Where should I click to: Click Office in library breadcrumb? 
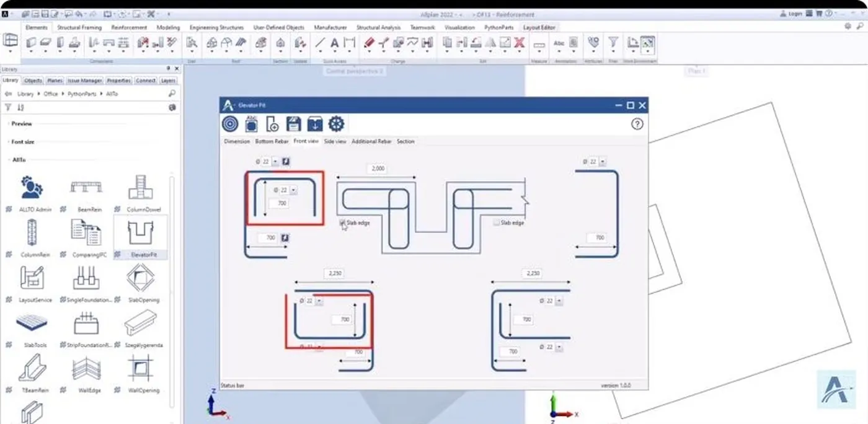51,94
